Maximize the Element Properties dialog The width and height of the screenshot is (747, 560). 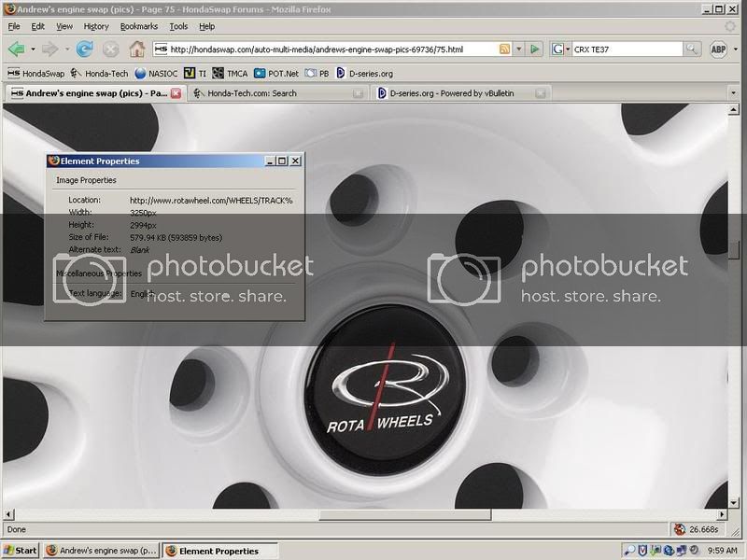tap(282, 161)
